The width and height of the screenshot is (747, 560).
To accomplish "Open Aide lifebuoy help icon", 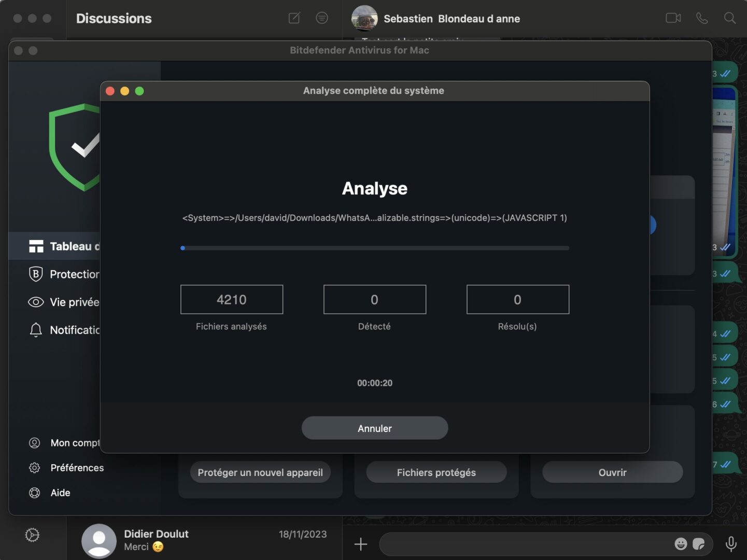I will click(x=34, y=493).
